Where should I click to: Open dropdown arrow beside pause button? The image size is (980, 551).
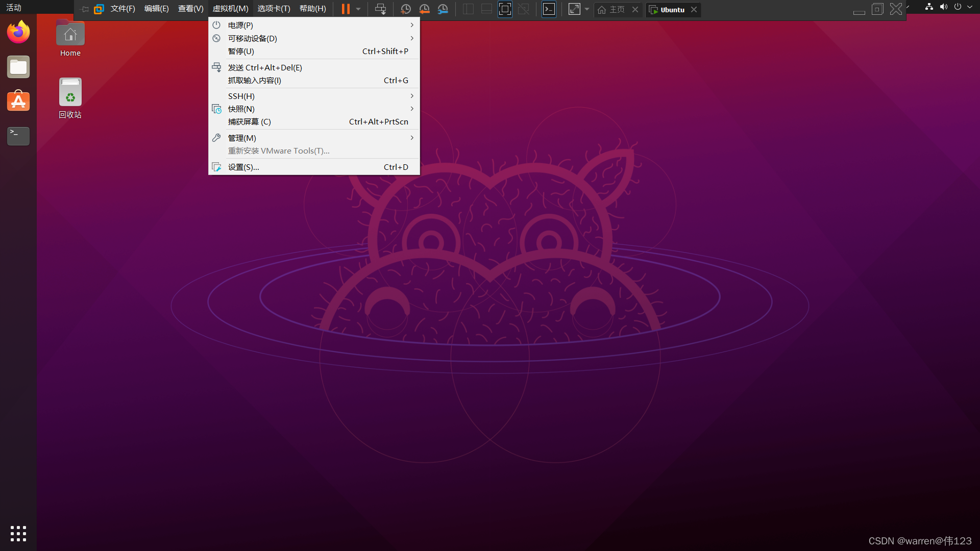coord(358,9)
